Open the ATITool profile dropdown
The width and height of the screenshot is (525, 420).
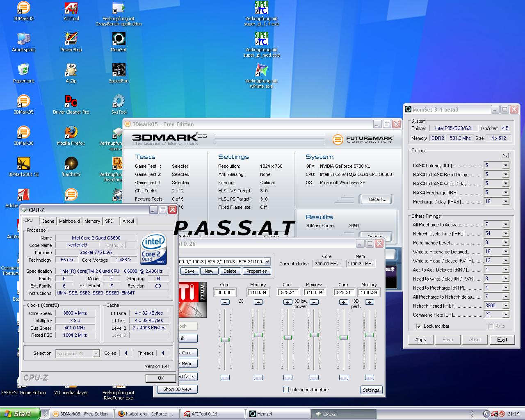tap(267, 262)
